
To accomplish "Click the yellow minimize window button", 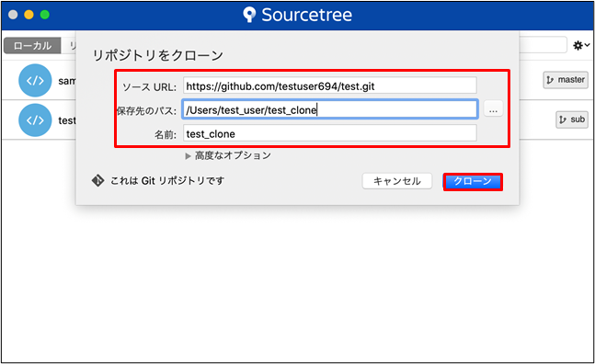I will [29, 15].
